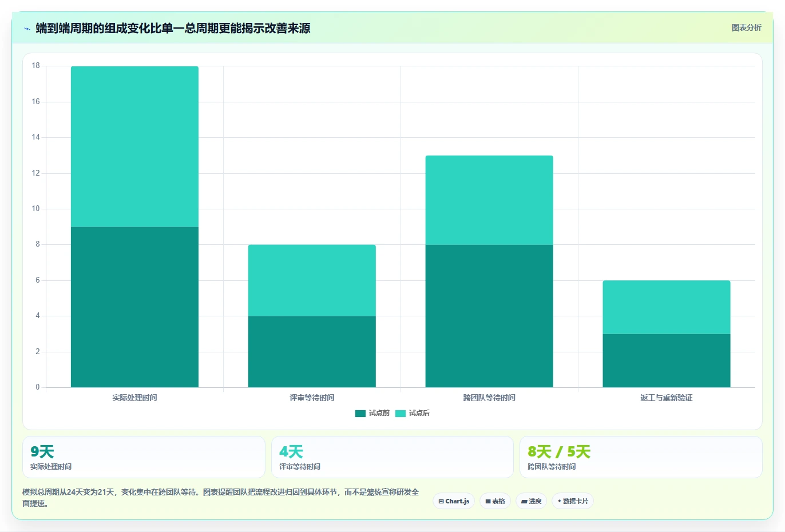The width and height of the screenshot is (785, 532).
Task: Open the Chart.js chip
Action: point(454,501)
